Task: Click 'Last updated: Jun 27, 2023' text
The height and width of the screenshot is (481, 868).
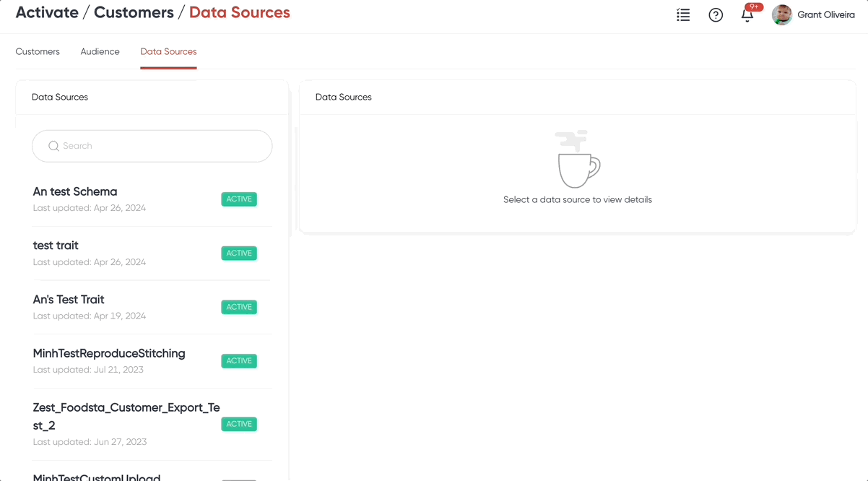Action: point(90,442)
